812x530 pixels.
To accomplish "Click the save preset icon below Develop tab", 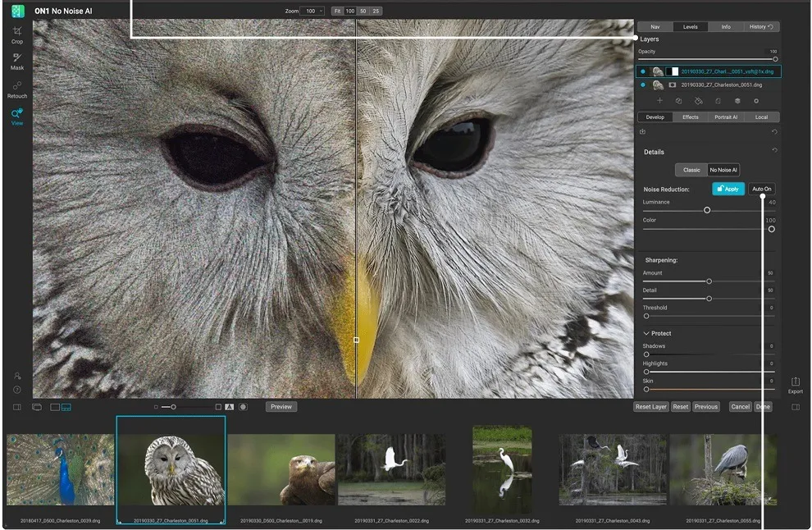I will (643, 131).
